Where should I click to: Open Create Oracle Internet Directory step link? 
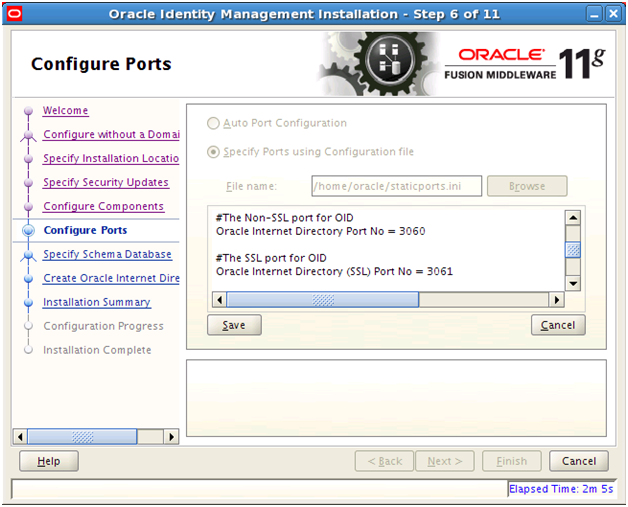pos(111,278)
